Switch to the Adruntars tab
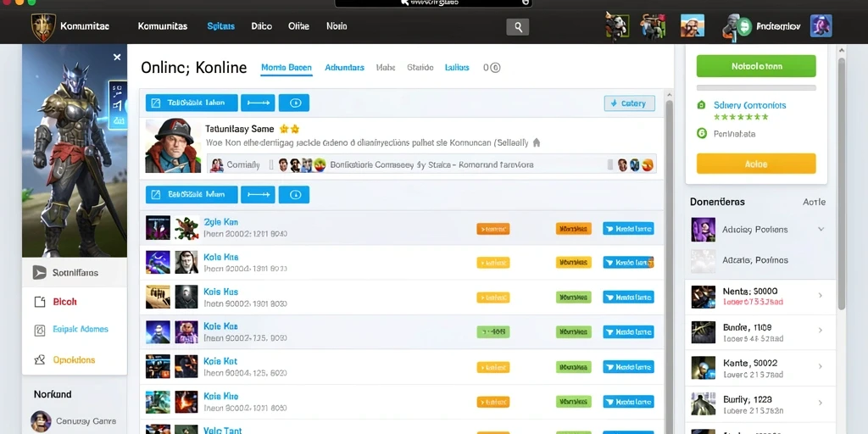 point(344,68)
